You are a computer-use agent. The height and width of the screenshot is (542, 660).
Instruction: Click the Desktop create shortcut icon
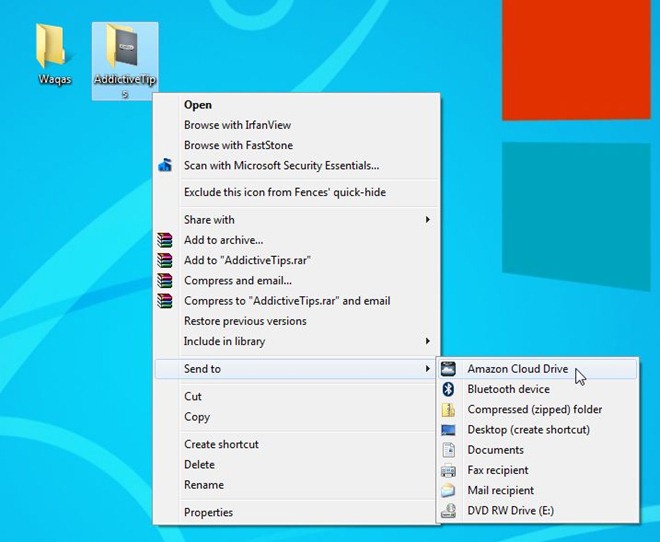448,430
